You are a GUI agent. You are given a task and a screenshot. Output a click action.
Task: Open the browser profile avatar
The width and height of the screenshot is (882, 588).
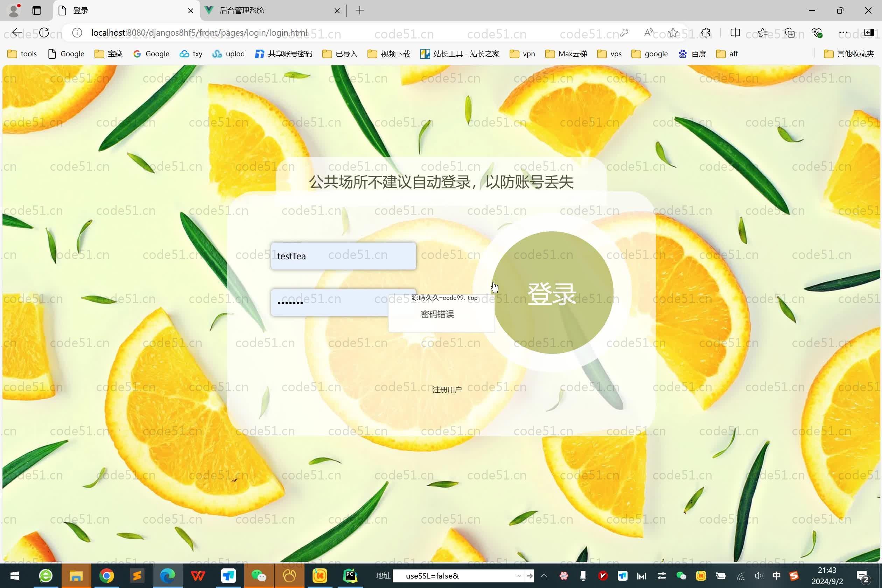click(x=14, y=10)
